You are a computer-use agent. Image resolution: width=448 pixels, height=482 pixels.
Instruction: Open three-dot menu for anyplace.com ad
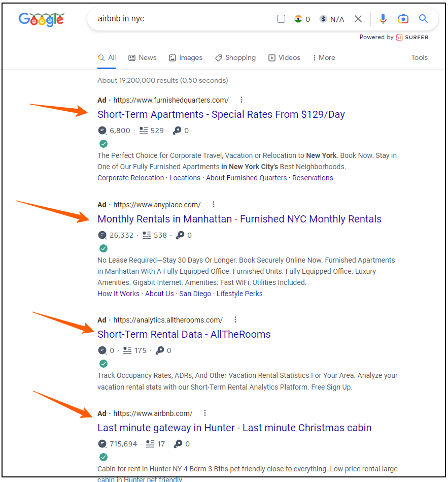click(x=214, y=204)
